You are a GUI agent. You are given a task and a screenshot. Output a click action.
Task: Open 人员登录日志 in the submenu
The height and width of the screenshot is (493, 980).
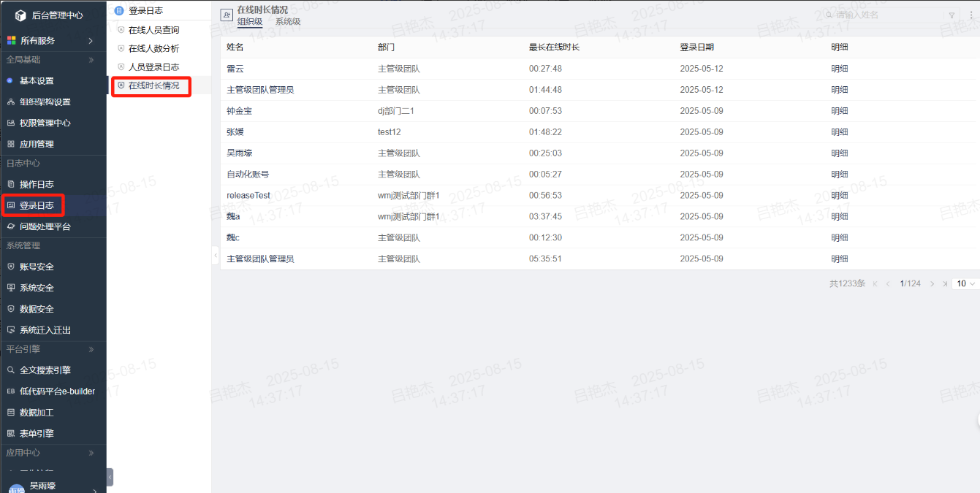[x=153, y=67]
